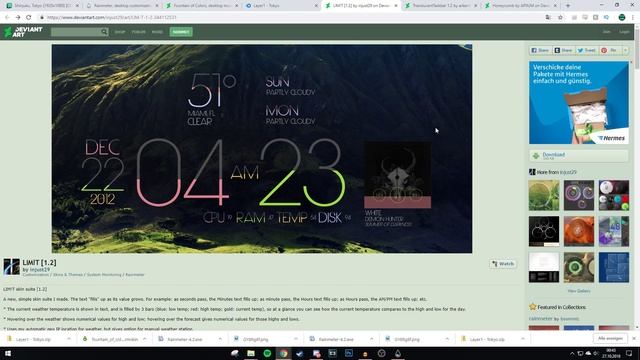Image resolution: width=640 pixels, height=360 pixels.
Task: Open author injust29 profile link under title
Action: (x=40, y=270)
